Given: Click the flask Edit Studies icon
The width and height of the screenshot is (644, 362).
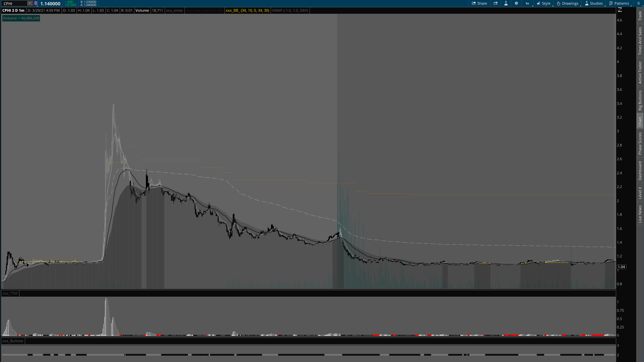Looking at the screenshot, I should click(x=506, y=3).
